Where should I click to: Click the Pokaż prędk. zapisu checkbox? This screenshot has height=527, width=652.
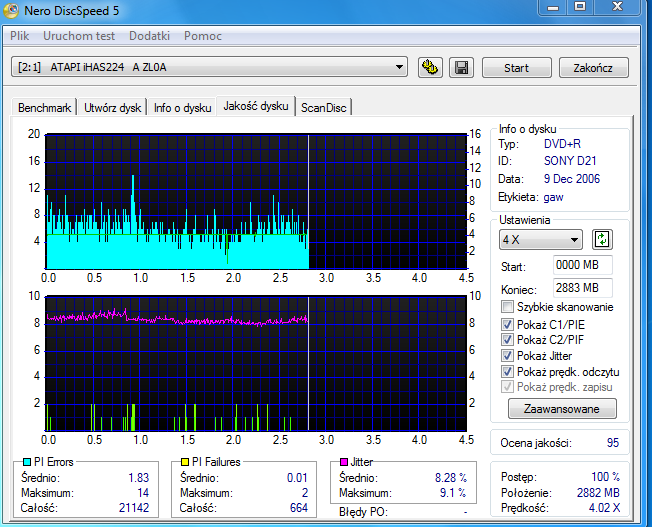coord(507,387)
